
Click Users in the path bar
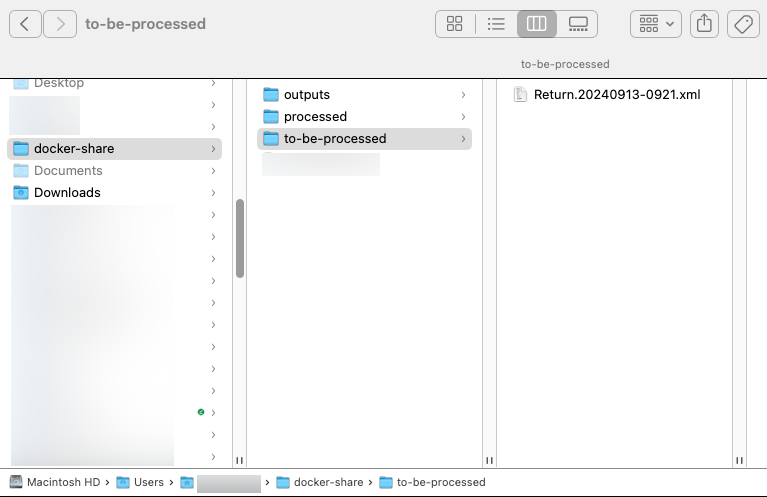pos(148,482)
